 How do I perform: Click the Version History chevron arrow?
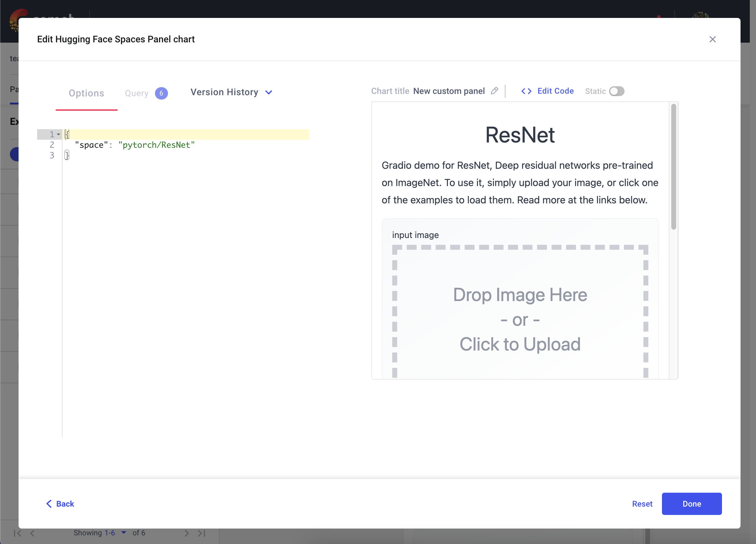tap(269, 93)
